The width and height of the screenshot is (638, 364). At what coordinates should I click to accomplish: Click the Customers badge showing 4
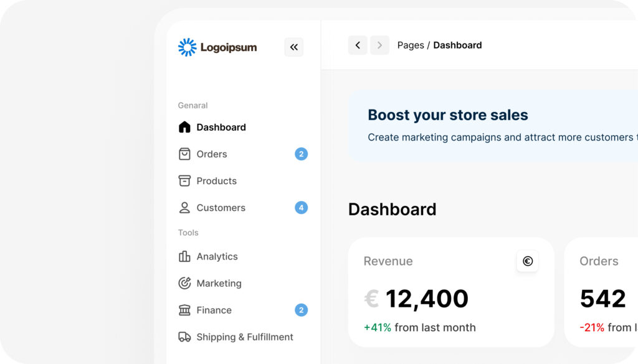tap(301, 208)
